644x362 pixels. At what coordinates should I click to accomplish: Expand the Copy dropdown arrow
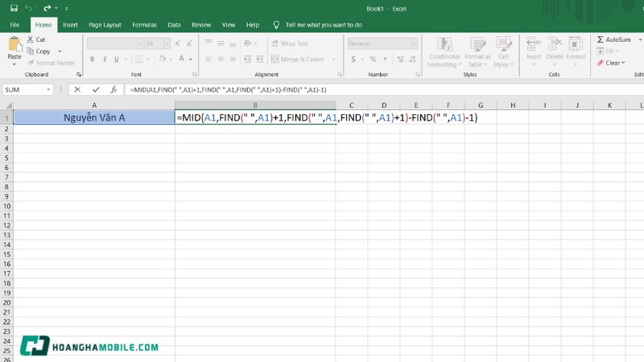coord(58,51)
